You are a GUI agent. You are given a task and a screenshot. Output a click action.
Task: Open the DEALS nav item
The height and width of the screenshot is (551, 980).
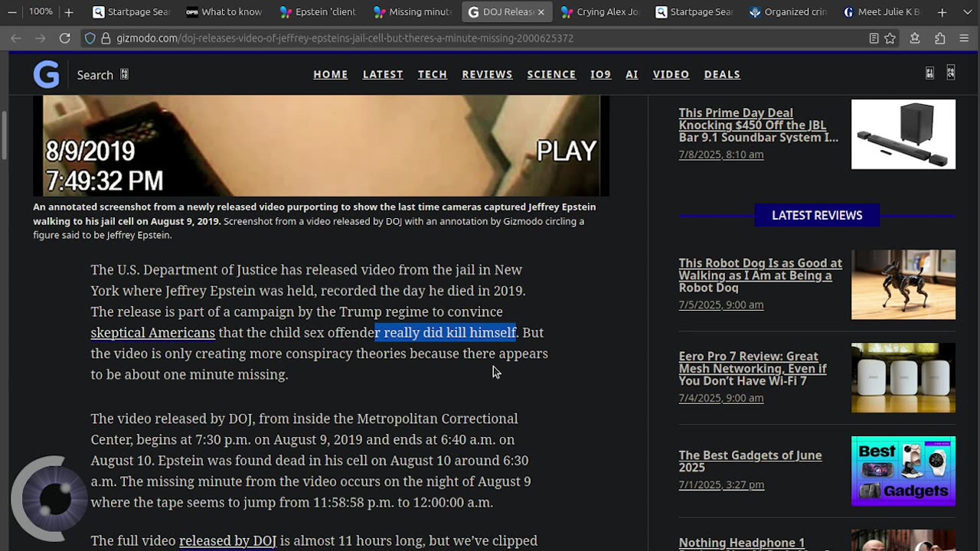(x=722, y=74)
